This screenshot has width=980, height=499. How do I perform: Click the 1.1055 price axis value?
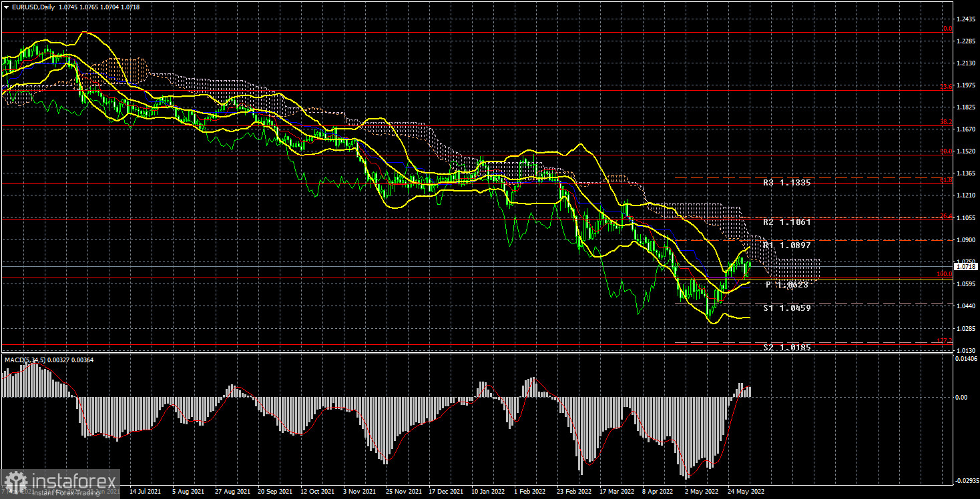[965, 217]
